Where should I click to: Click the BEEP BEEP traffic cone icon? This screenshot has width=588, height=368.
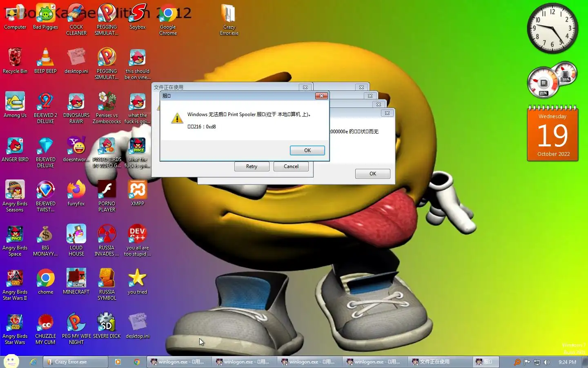pyautogui.click(x=45, y=61)
